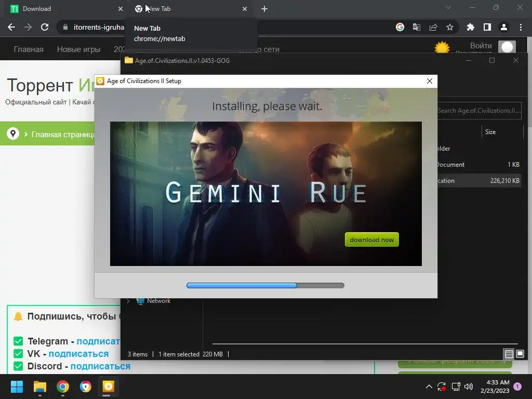Image resolution: width=532 pixels, height=399 pixels.
Task: Click the bell subscribe icon
Action: click(18, 316)
